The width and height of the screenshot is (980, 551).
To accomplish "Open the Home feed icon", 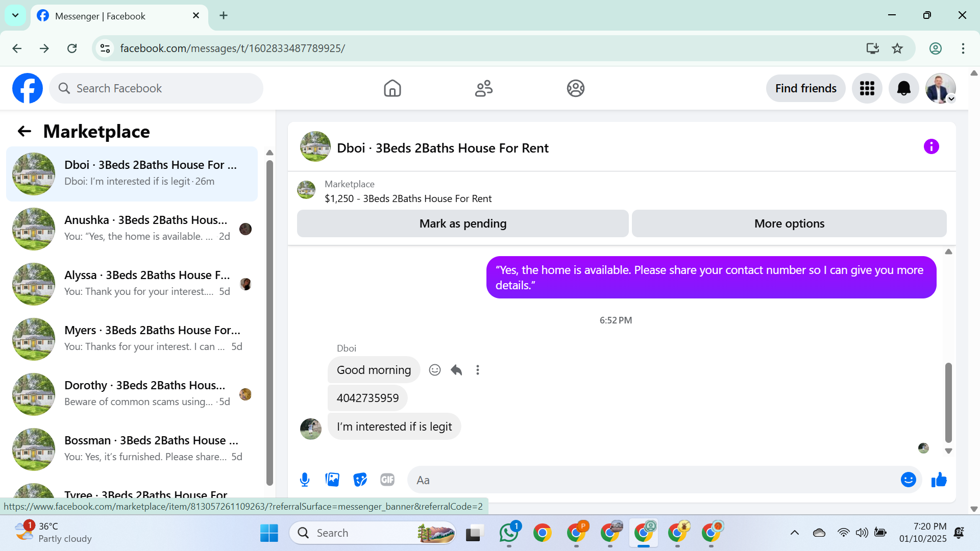I will tap(392, 88).
